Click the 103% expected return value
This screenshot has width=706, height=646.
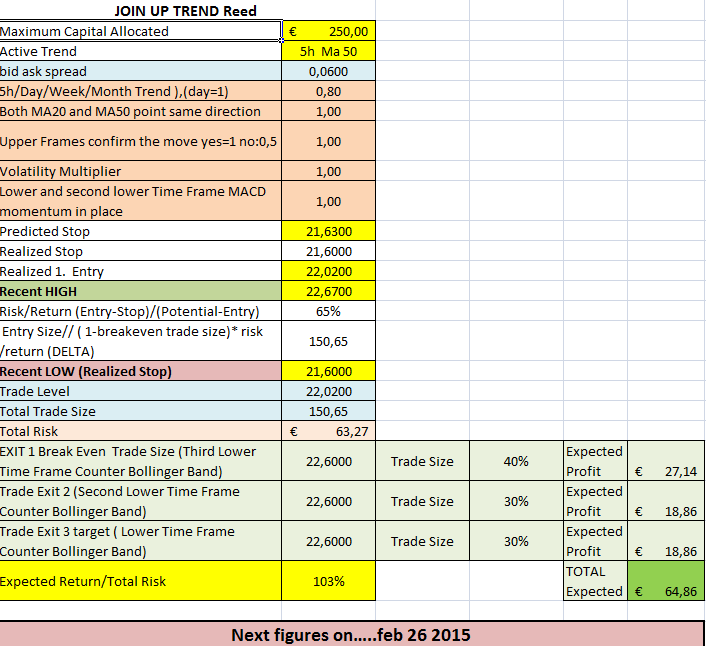pos(328,581)
